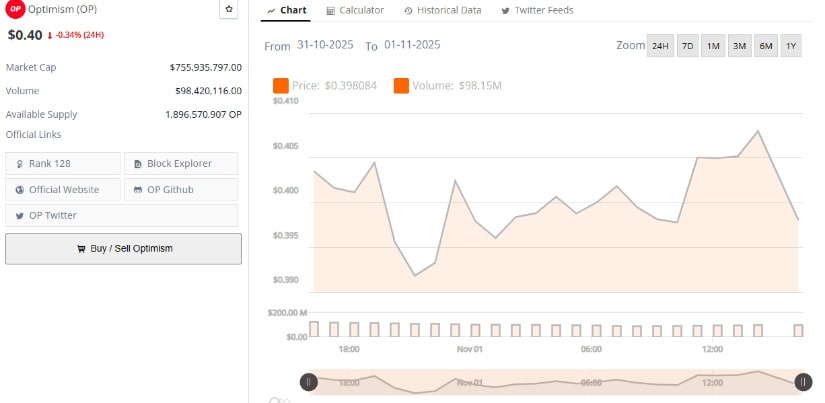Open the Calculator tab
Screen dimensions: 825x403
click(355, 10)
